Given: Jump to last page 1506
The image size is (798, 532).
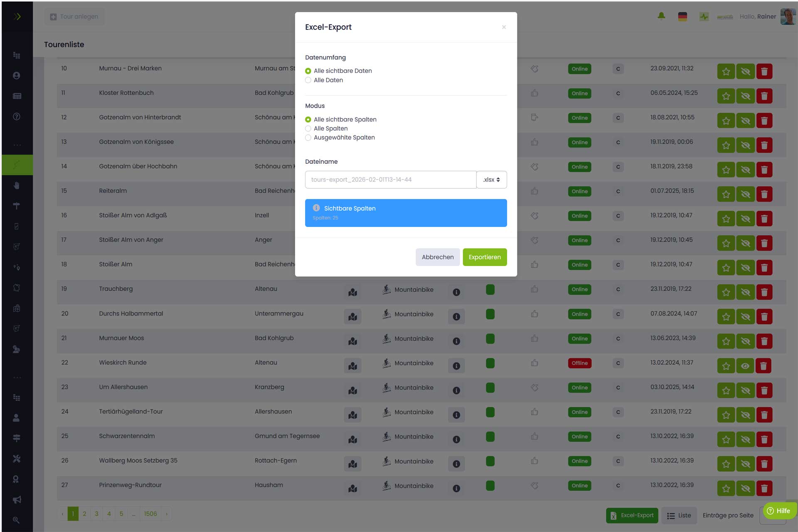Looking at the screenshot, I should coord(150,514).
